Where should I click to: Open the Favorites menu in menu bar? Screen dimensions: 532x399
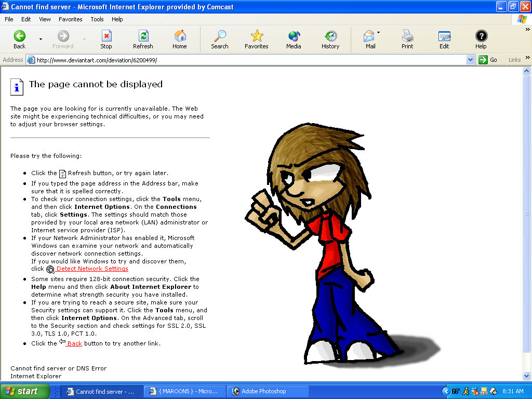(x=71, y=19)
